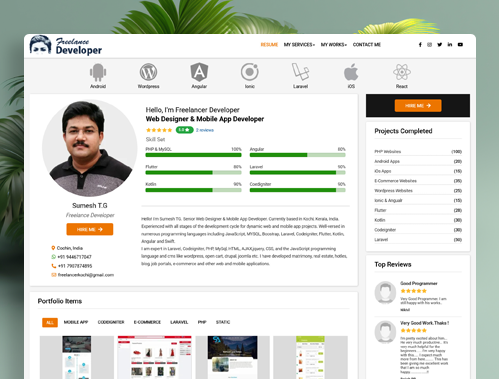499x379 pixels.
Task: Select the React technology icon
Action: click(402, 72)
